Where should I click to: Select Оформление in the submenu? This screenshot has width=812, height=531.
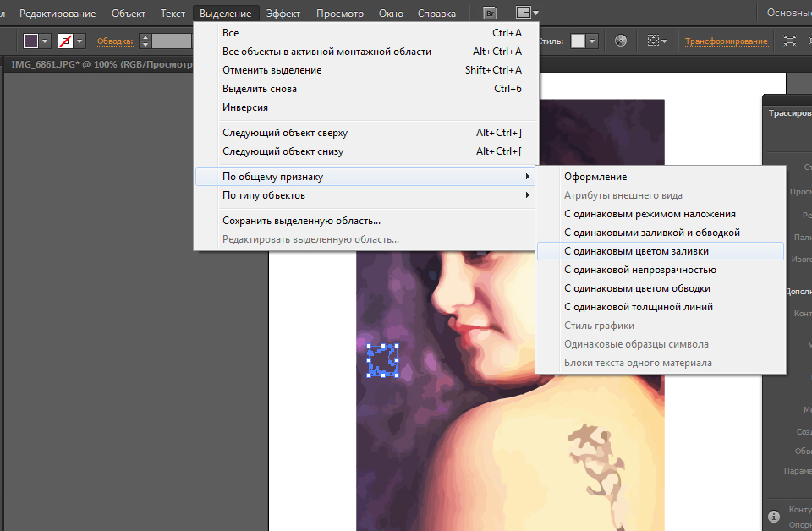tap(661, 177)
